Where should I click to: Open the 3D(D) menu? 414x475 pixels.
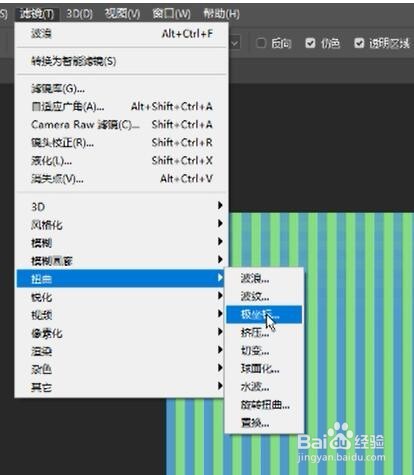79,14
